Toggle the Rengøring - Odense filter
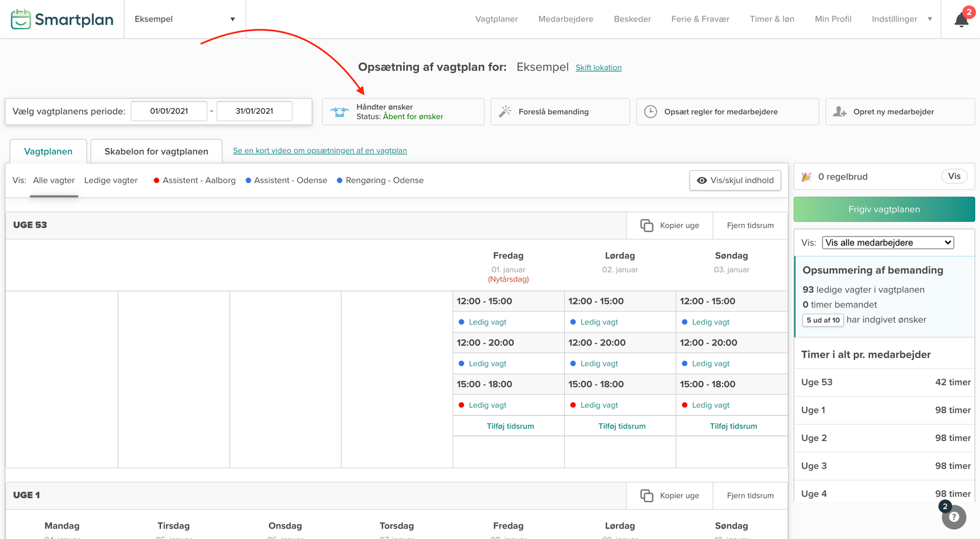The height and width of the screenshot is (539, 980). 380,180
